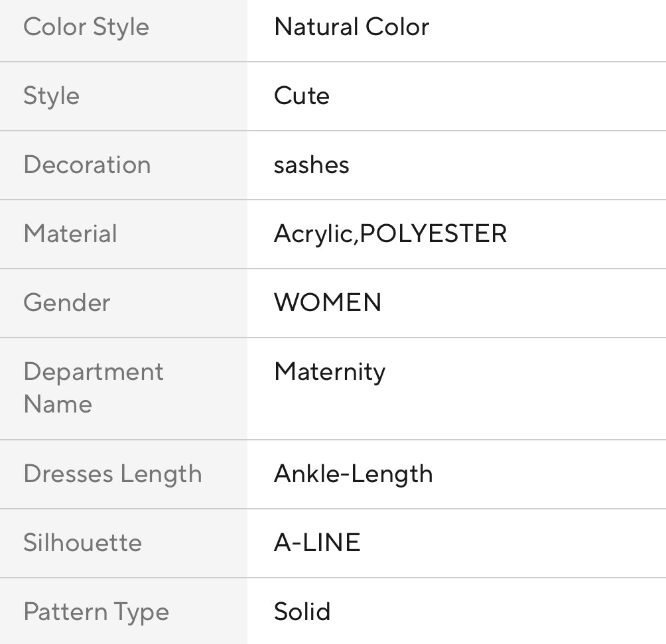Click the word Name under Department
The image size is (666, 644).
point(58,404)
